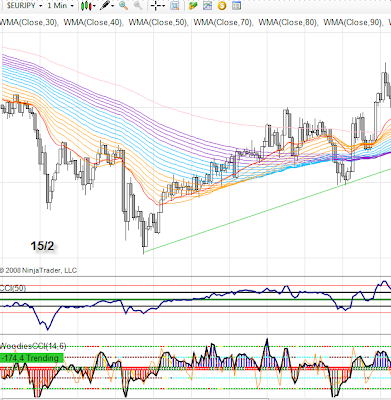Click the WMA(Close,90) indicator label
Viewport: 391px width, 400px height.
[353, 22]
